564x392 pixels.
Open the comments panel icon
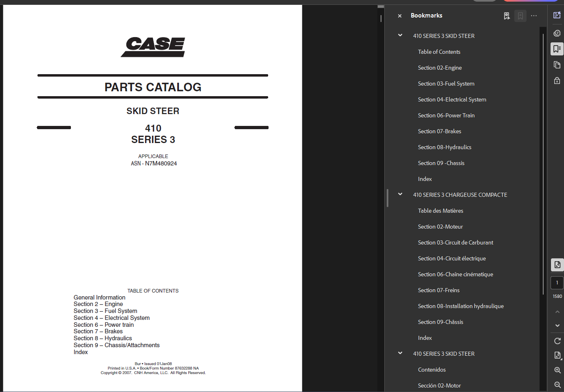pyautogui.click(x=557, y=33)
